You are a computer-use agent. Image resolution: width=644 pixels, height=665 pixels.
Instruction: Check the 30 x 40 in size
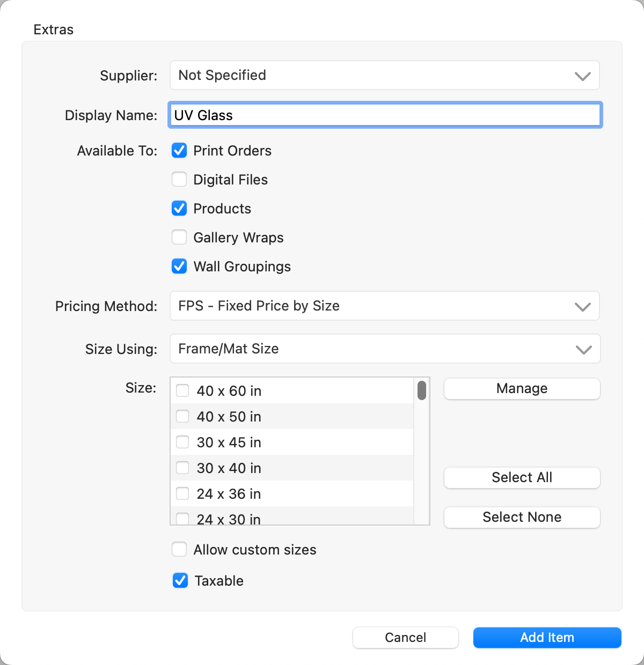click(183, 468)
